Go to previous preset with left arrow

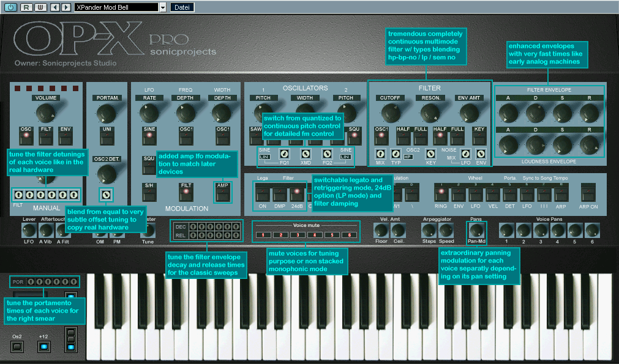click(x=55, y=7)
